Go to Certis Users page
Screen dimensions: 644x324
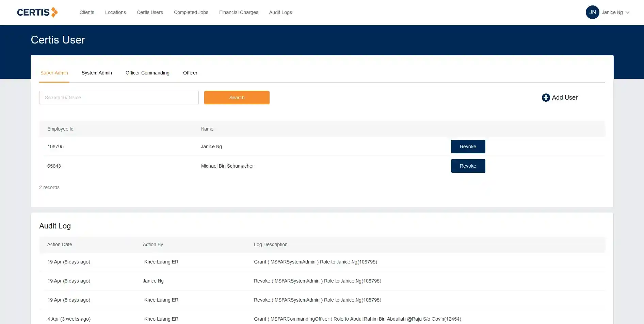(x=150, y=12)
